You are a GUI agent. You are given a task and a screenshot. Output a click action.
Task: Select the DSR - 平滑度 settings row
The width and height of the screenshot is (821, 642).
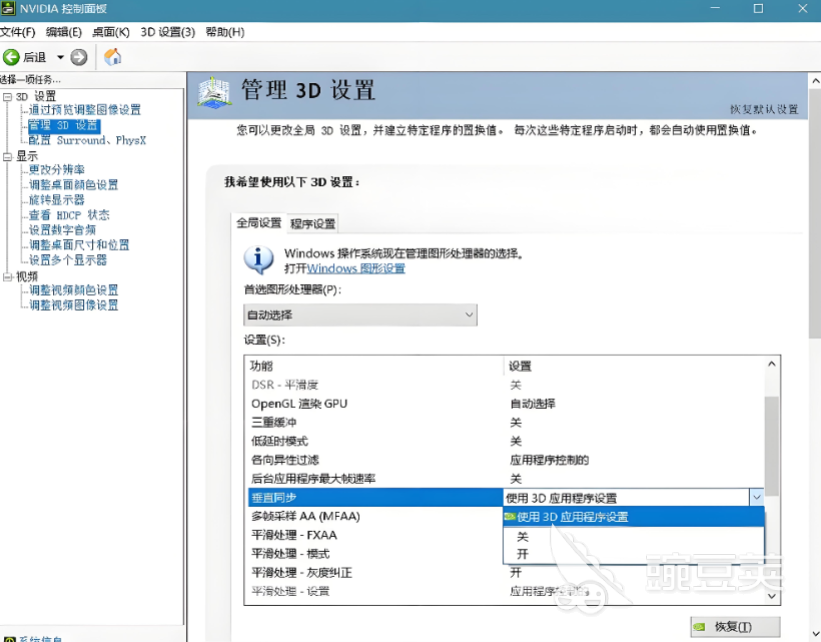(x=505, y=385)
